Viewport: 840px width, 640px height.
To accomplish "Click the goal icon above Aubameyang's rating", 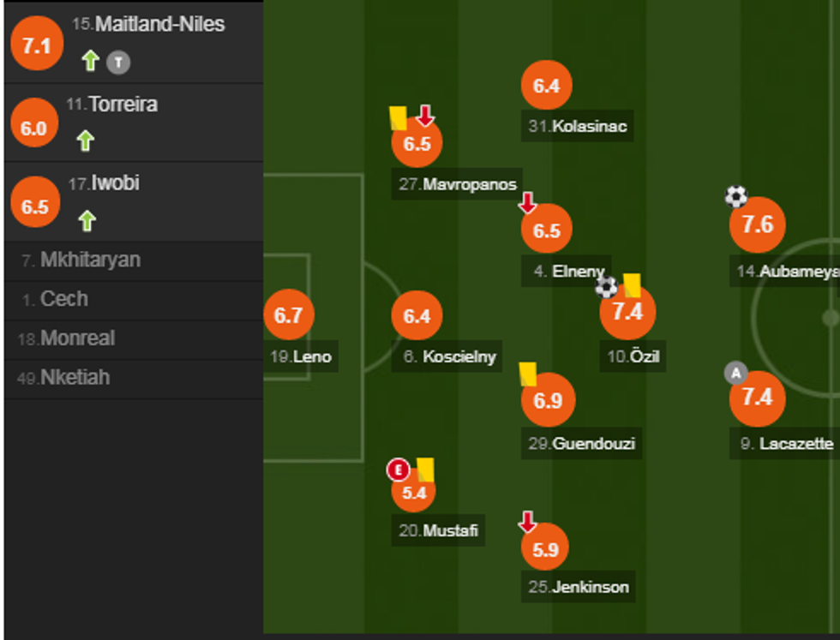I will point(736,197).
